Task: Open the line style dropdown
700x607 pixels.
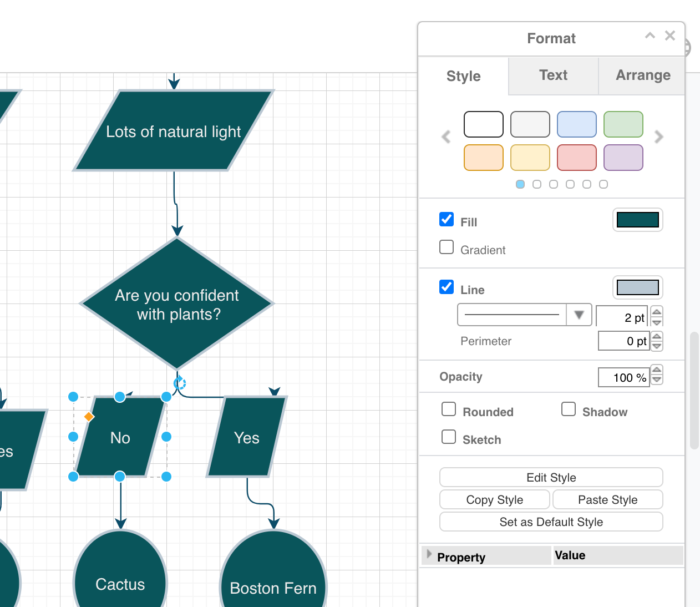Action: [x=579, y=315]
